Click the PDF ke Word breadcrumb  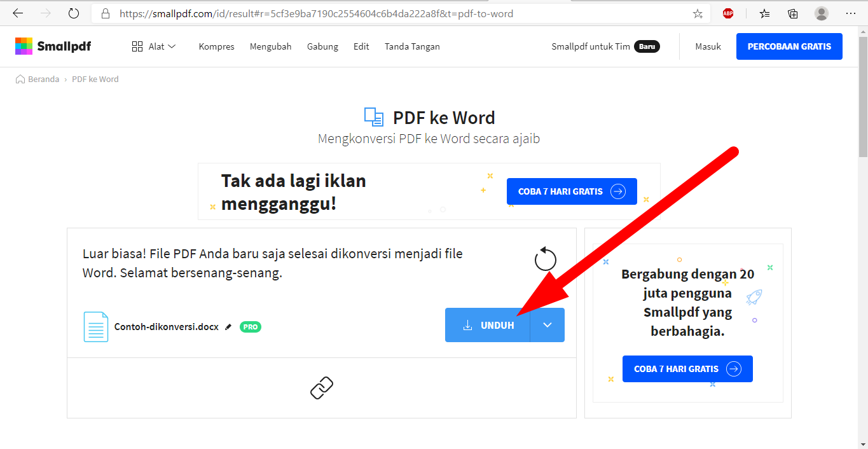95,79
